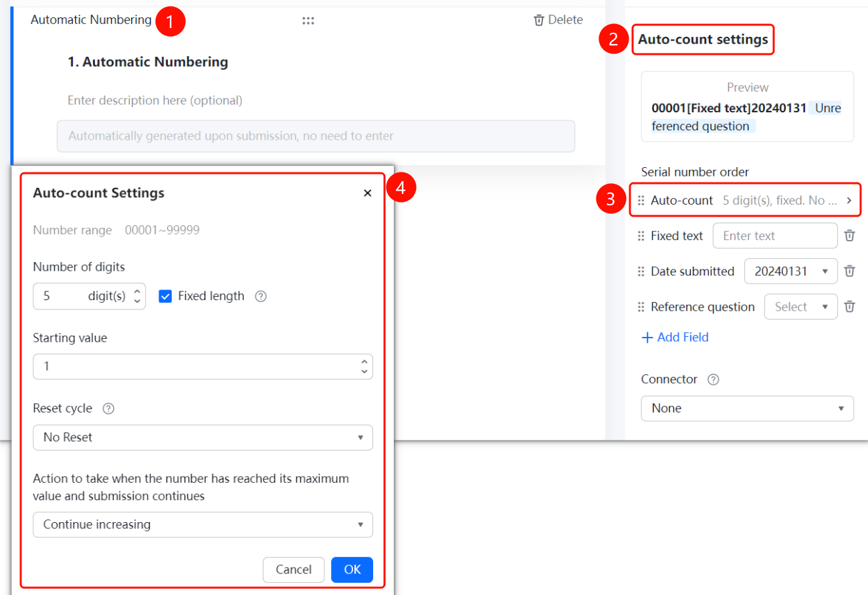The height and width of the screenshot is (595, 868).
Task: Click the Cancel button
Action: click(294, 570)
